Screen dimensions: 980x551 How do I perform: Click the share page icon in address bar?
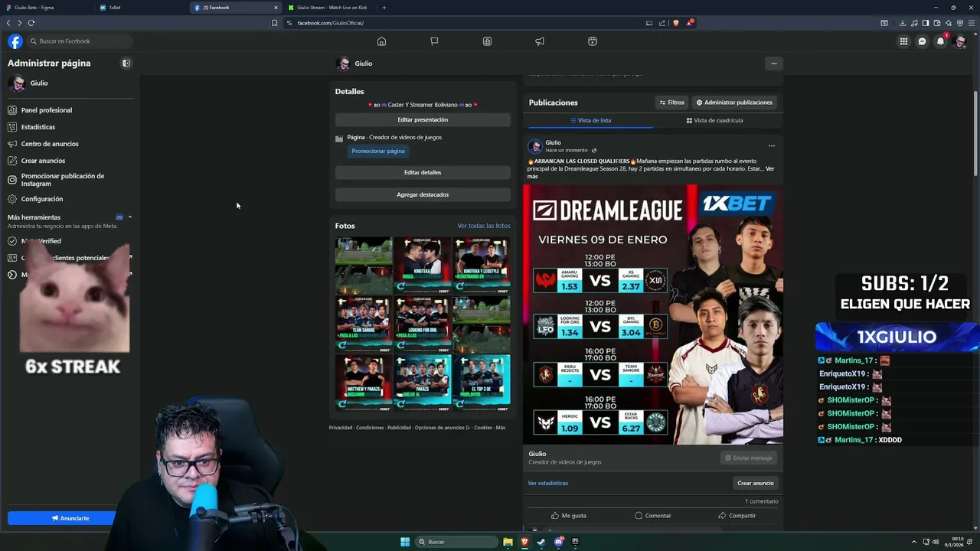(662, 23)
